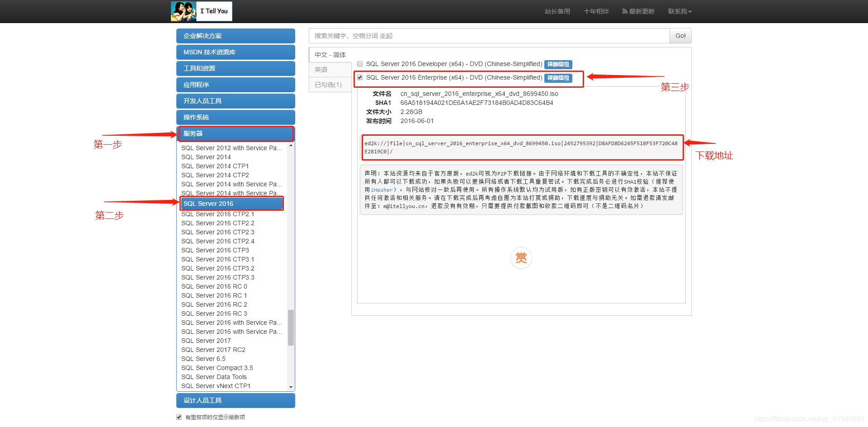Expand the 开发人员工具 category
This screenshot has height=427, width=868.
236,101
